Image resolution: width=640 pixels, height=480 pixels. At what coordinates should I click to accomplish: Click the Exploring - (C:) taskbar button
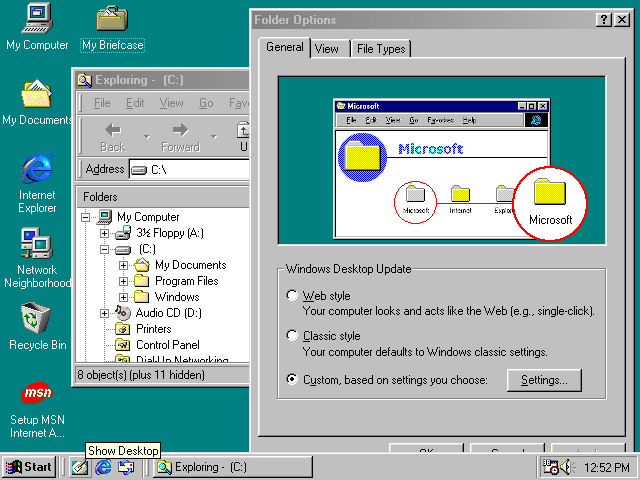233,467
